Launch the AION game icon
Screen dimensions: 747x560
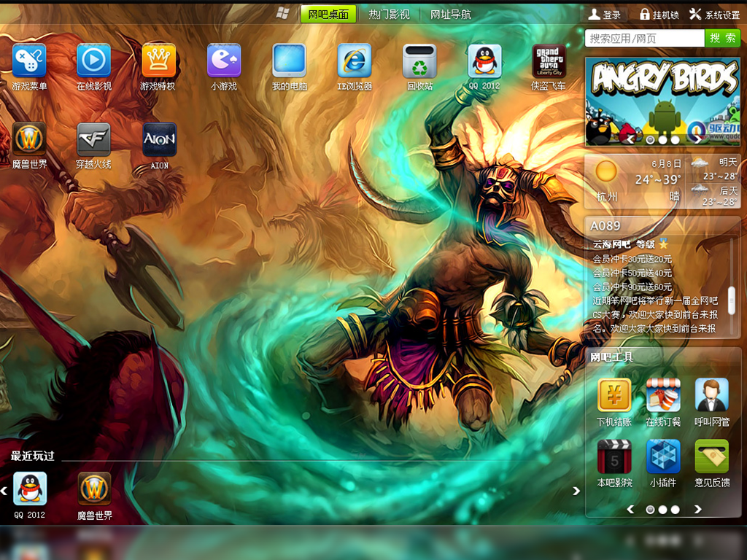(160, 139)
